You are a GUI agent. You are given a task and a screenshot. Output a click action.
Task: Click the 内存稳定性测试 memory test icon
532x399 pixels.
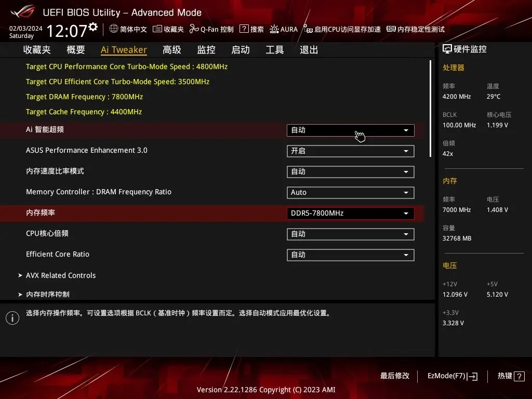[x=391, y=29]
